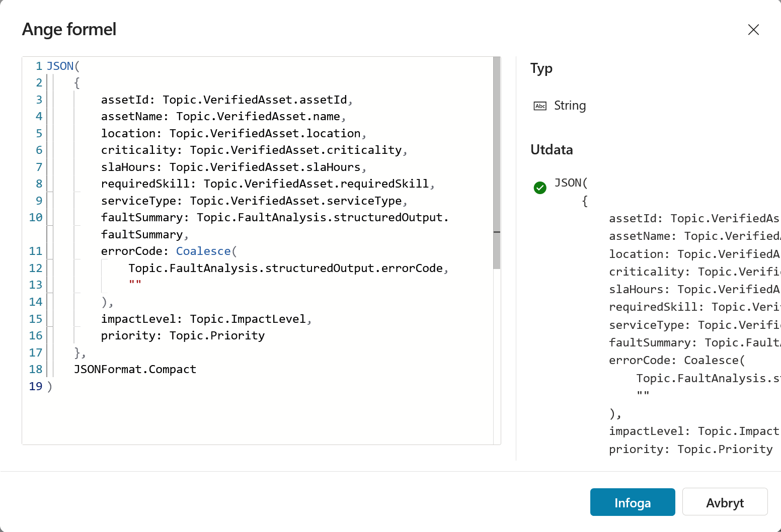
Task: Click line number 19 in the gutter
Action: pyautogui.click(x=36, y=386)
